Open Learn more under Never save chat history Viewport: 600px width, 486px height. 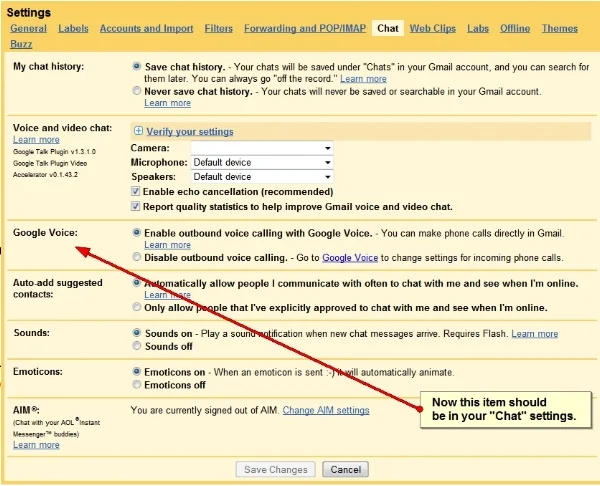[168, 103]
